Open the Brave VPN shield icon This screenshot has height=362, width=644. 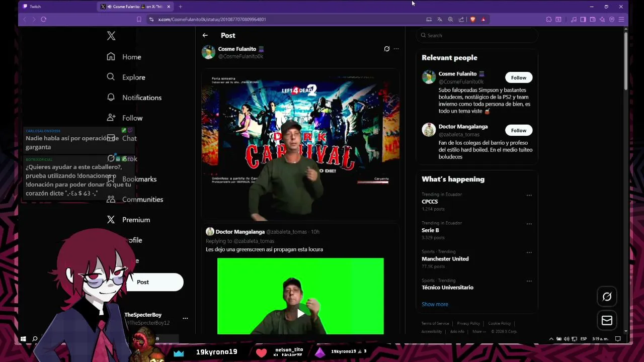[x=612, y=19]
